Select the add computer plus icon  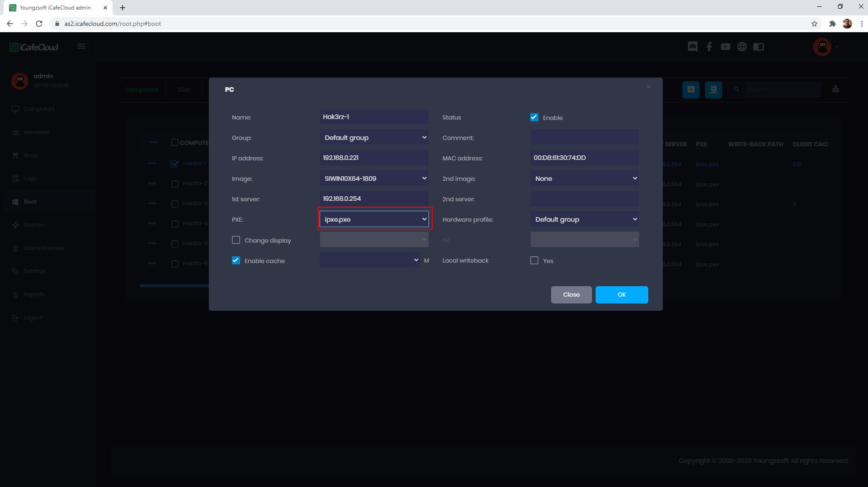tap(690, 89)
